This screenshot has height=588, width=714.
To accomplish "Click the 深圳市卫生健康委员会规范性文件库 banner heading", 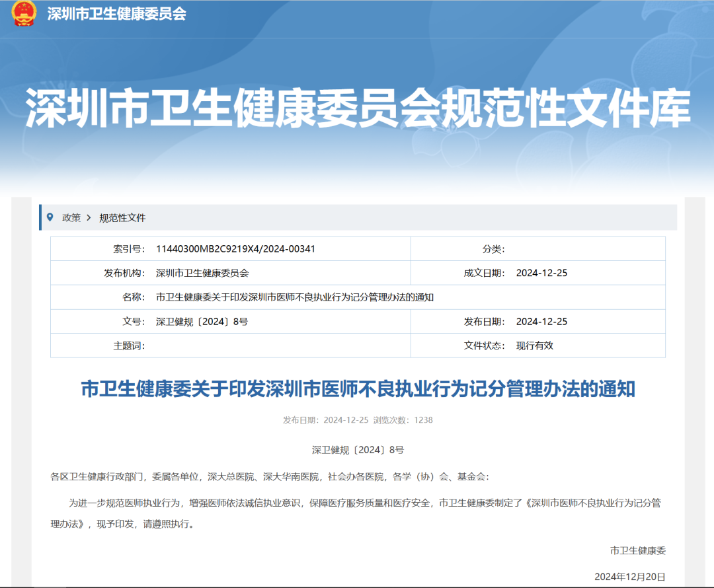I will (358, 108).
